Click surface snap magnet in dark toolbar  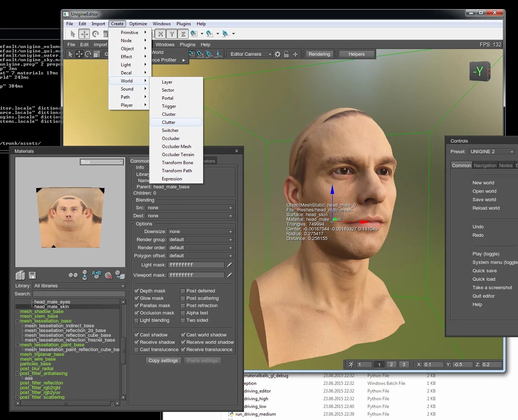point(209,54)
